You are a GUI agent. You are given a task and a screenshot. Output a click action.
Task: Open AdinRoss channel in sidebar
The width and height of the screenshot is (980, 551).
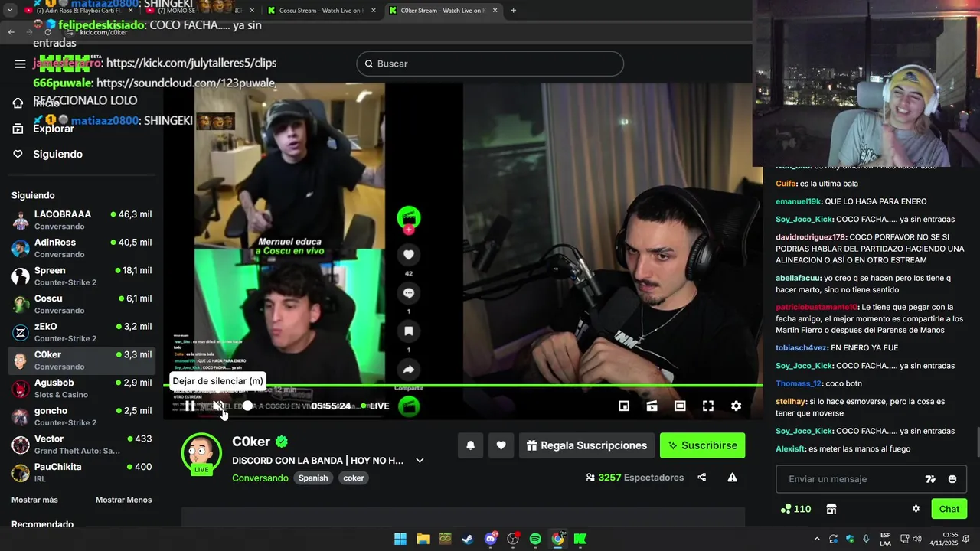81,248
